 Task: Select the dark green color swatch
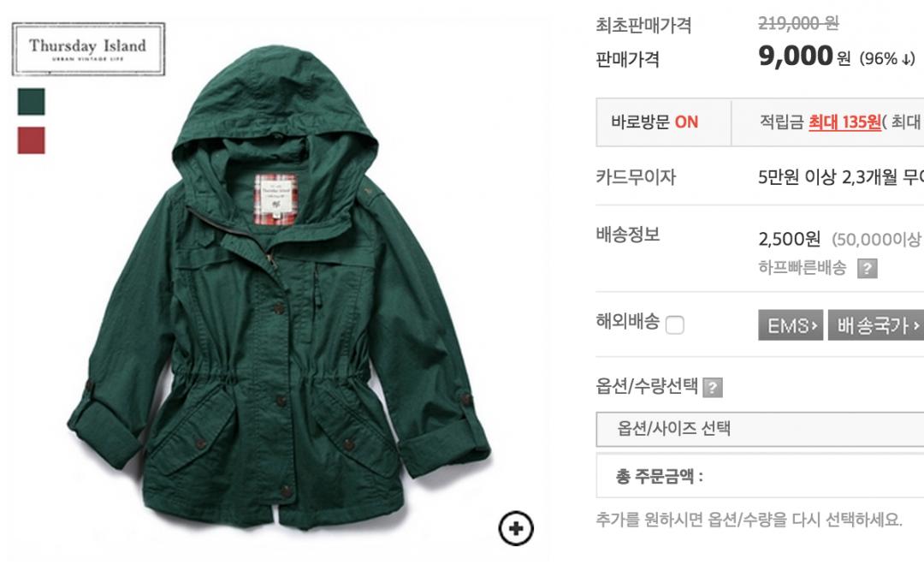click(32, 102)
